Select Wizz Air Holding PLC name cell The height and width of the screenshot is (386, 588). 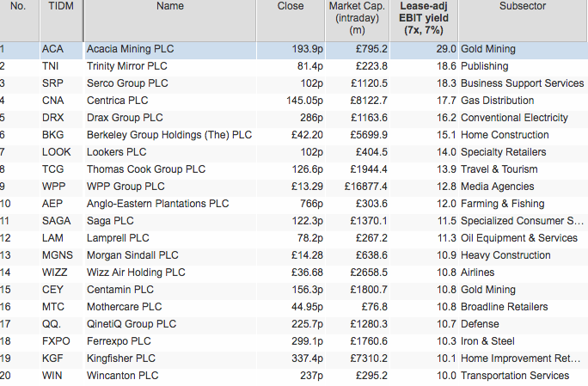[136, 273]
